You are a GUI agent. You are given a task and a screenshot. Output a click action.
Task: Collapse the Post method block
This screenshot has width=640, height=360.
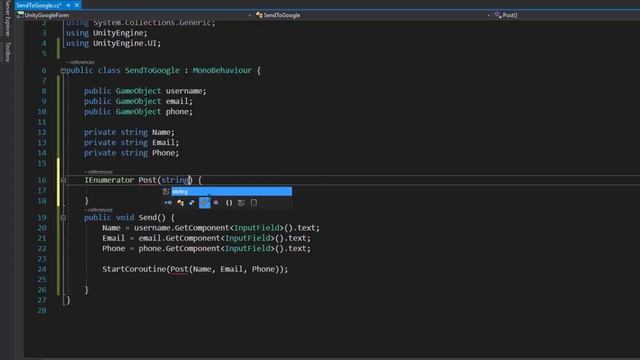(x=63, y=180)
